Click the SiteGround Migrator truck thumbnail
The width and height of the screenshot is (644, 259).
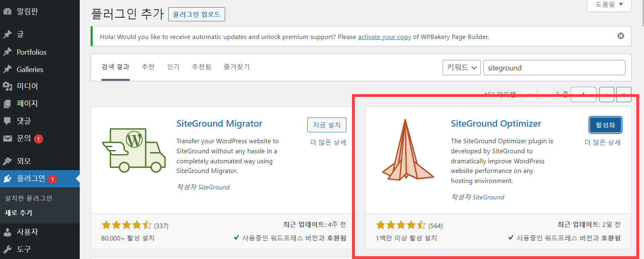click(134, 150)
